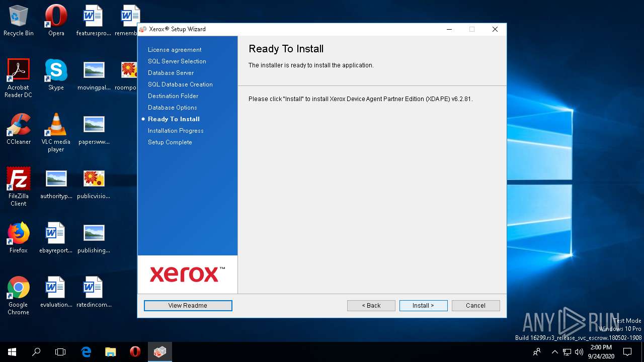644x362 pixels.
Task: Open the ebayreport Word document
Action: point(56,238)
